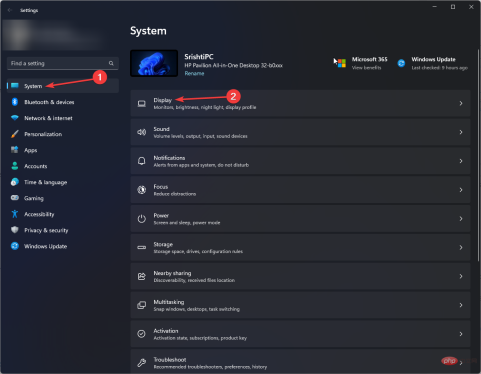The height and width of the screenshot is (374, 481).
Task: Click the Find a setting search box
Action: pos(63,63)
